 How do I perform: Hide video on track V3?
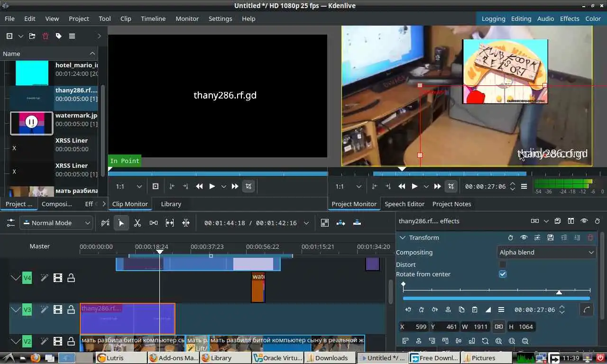point(58,310)
